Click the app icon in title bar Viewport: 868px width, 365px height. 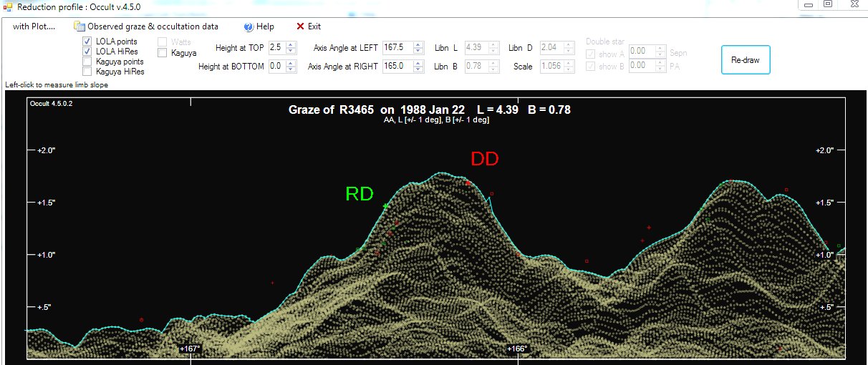7,6
